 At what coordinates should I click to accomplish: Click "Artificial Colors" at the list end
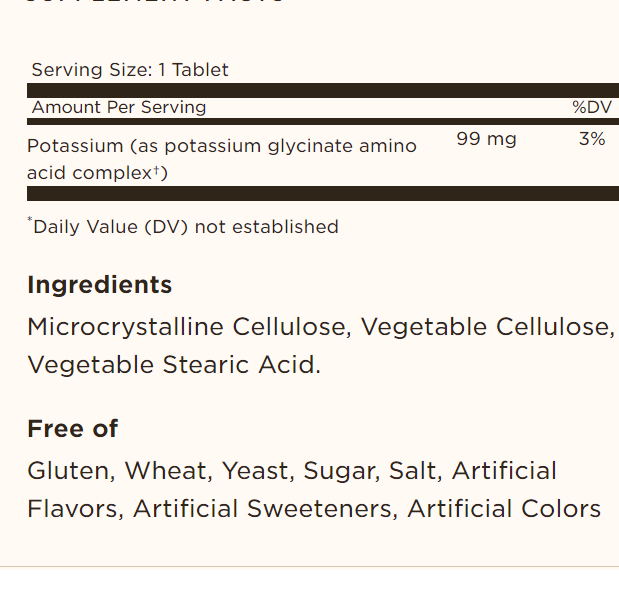tap(504, 509)
